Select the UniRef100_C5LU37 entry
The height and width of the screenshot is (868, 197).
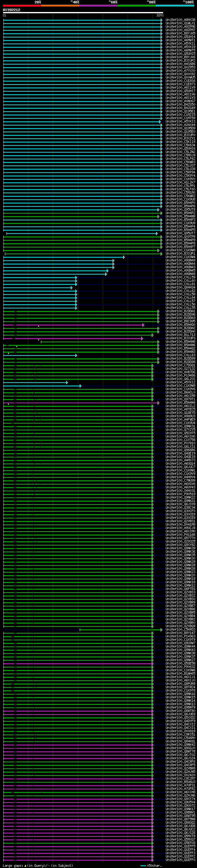pos(180,165)
